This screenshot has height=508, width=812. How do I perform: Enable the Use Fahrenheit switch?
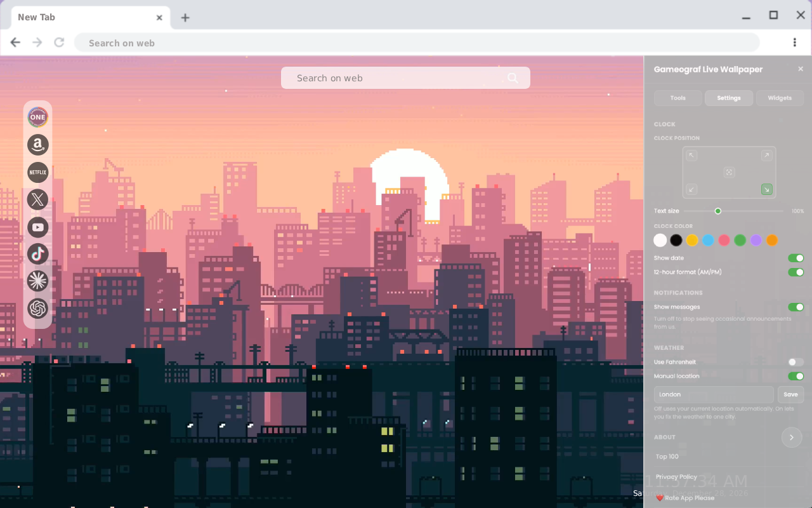click(x=796, y=362)
